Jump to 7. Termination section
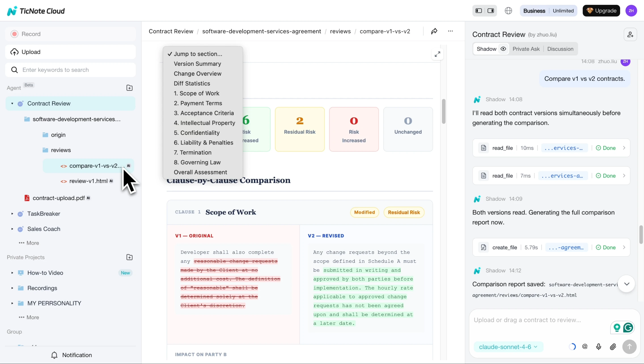 coord(193,152)
